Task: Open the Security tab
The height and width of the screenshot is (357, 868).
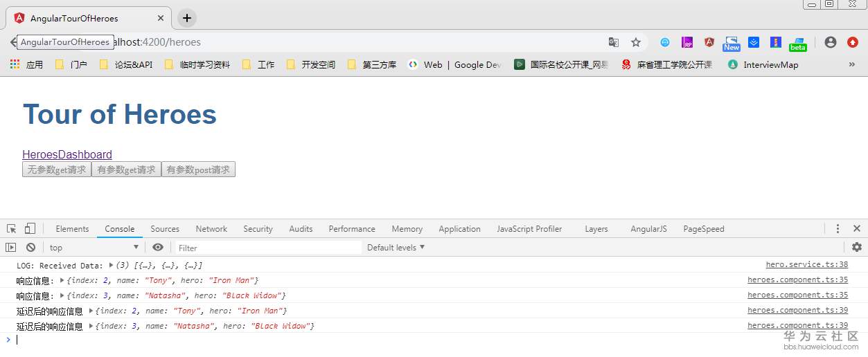Action: coord(258,228)
